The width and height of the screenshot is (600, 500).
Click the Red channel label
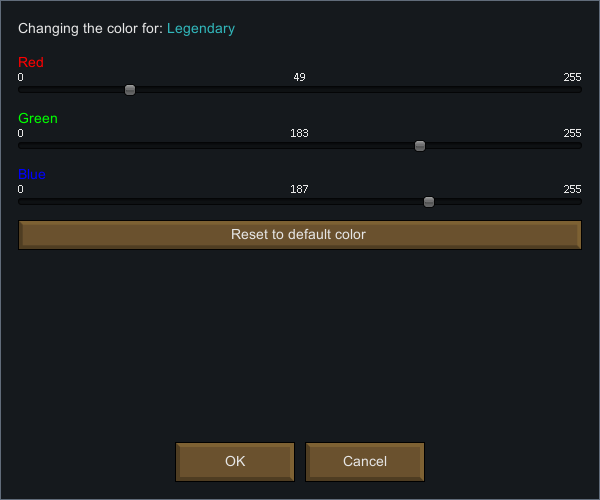31,62
